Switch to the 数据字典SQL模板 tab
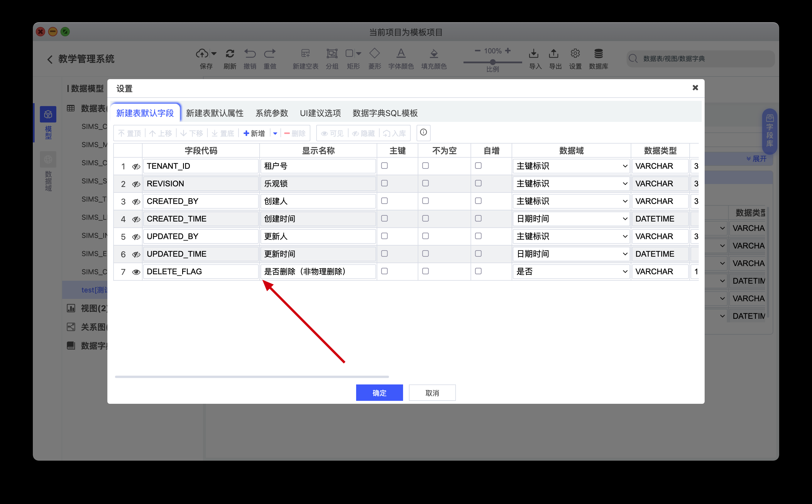This screenshot has width=812, height=504. [385, 113]
